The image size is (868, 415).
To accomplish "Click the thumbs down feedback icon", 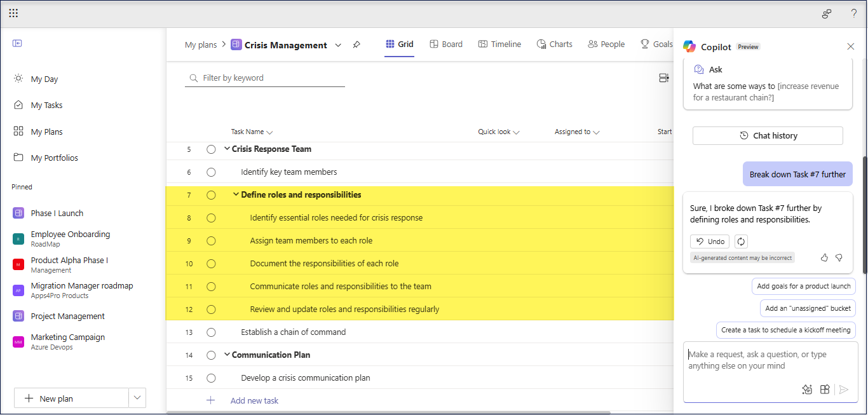I will click(x=839, y=257).
